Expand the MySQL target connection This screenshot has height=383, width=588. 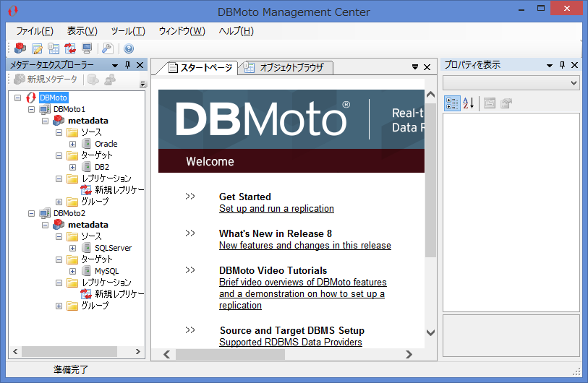[73, 271]
